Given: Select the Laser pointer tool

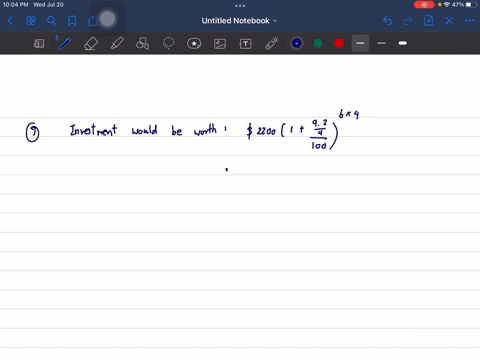Looking at the screenshot, I should (271, 43).
